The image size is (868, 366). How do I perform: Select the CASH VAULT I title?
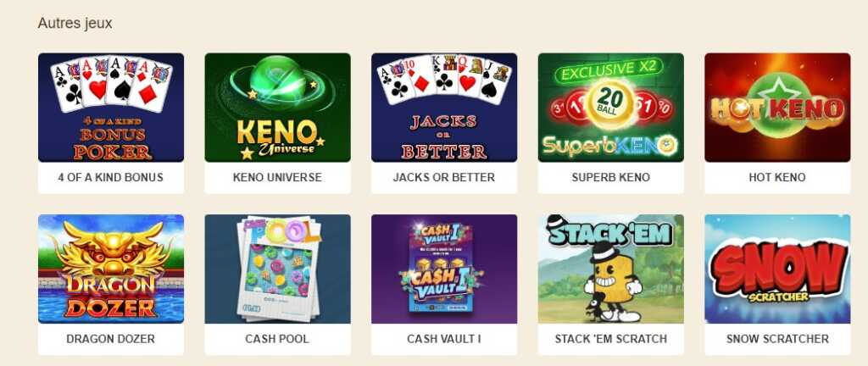point(444,339)
